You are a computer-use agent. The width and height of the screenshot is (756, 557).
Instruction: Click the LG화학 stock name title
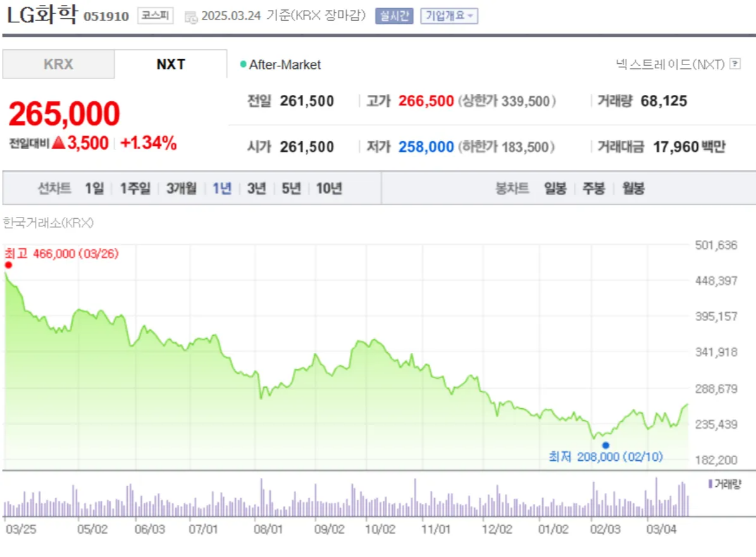point(42,15)
